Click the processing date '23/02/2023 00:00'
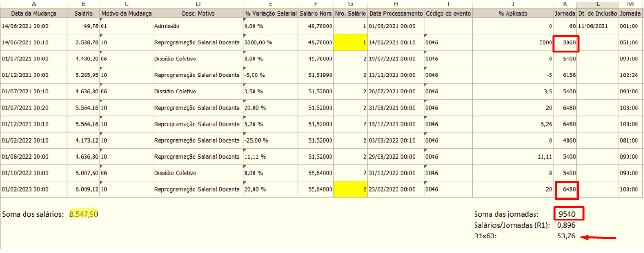Screen dimensions: 644x253 coord(396,189)
